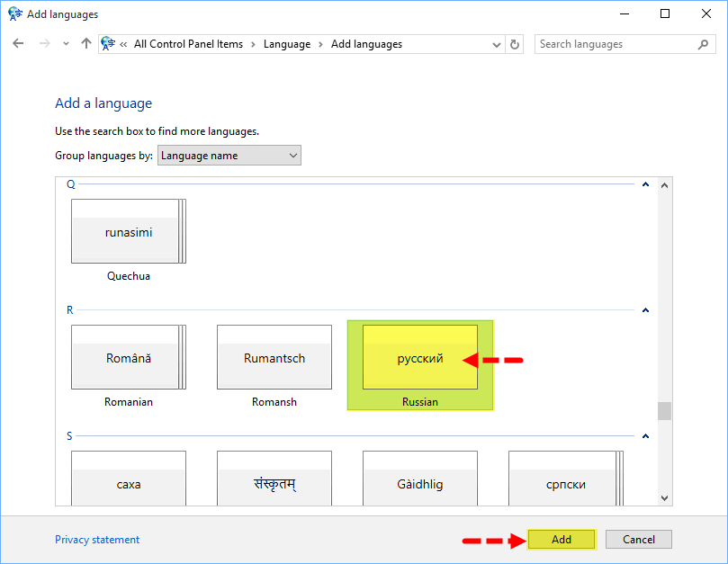Screen dimensions: 728x564
Task: Click the Up one level arrow
Action: point(86,44)
